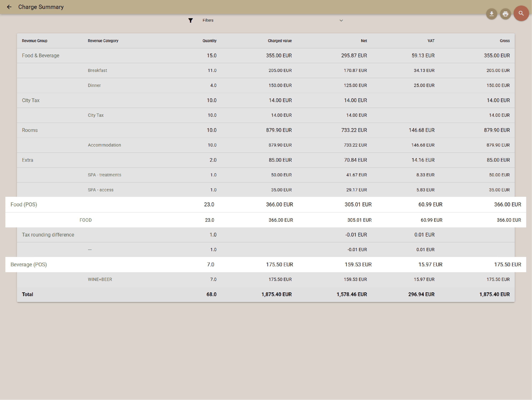
Task: Click the Revenue Category column header
Action: tap(103, 41)
